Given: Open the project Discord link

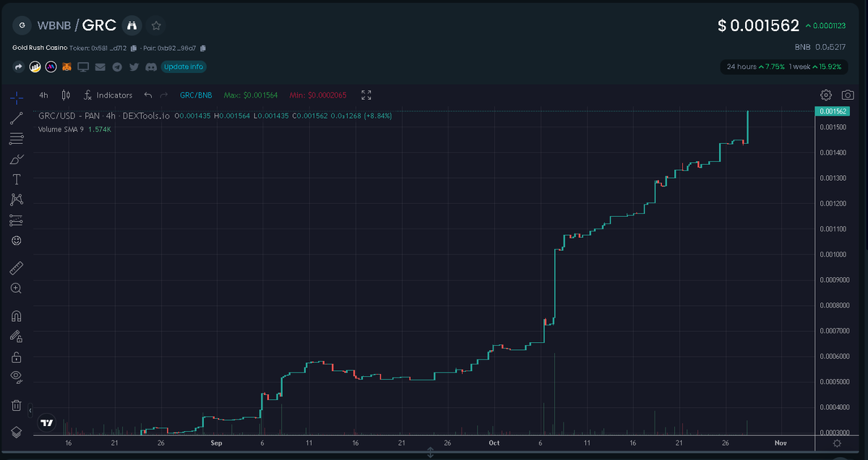Looking at the screenshot, I should pyautogui.click(x=150, y=67).
